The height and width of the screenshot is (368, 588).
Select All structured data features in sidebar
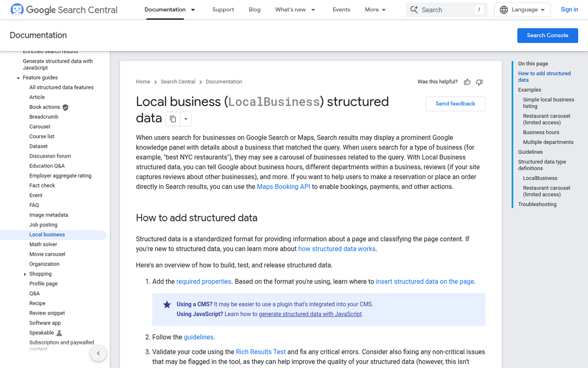coord(61,87)
